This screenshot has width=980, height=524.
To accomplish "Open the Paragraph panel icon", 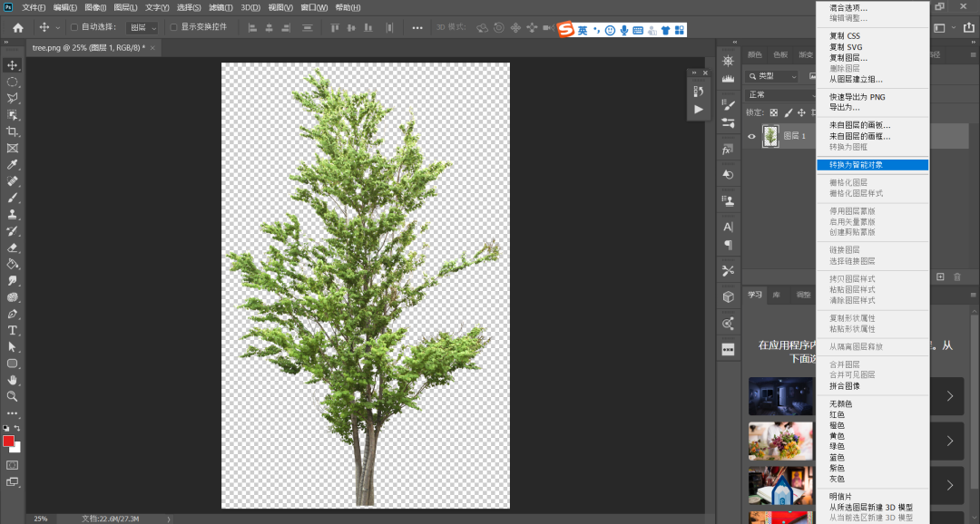I will pyautogui.click(x=728, y=245).
